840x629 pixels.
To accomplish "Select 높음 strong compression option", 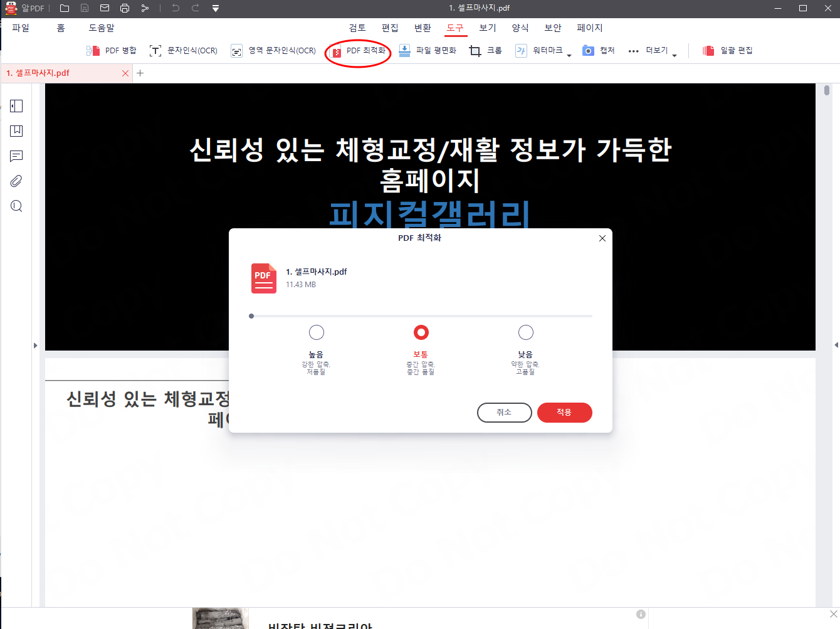I will pyautogui.click(x=317, y=332).
